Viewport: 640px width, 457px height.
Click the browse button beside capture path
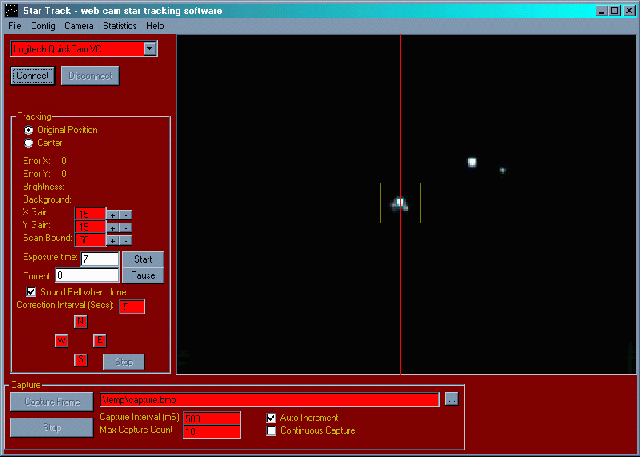[x=452, y=399]
